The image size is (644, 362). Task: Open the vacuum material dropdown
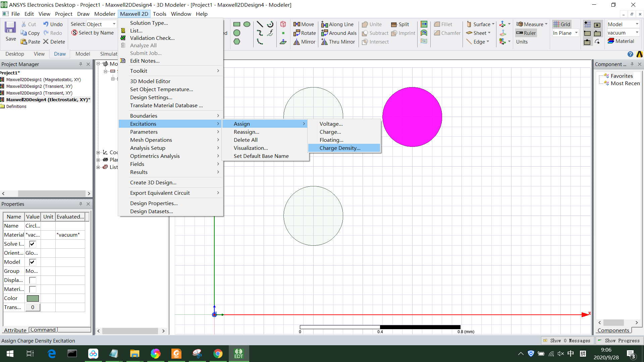[623, 33]
